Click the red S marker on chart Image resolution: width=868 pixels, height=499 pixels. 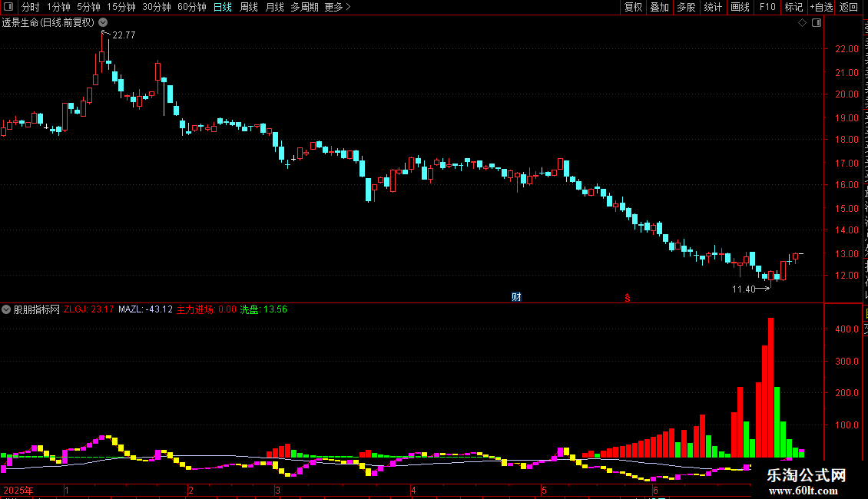tap(628, 298)
